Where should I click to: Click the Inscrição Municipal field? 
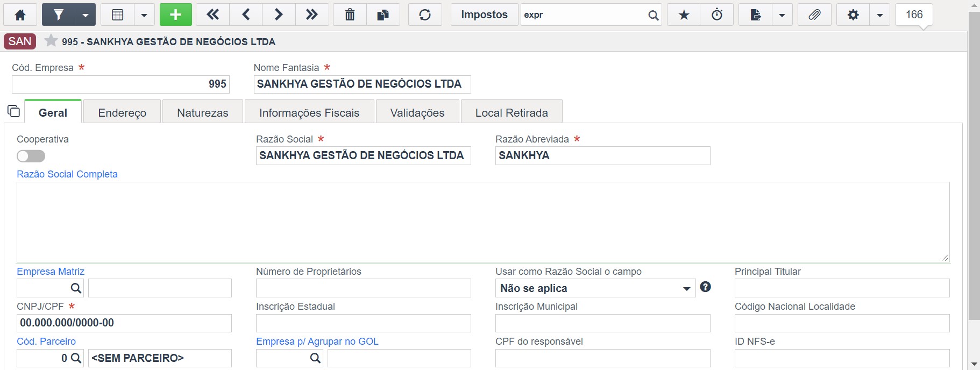602,323
